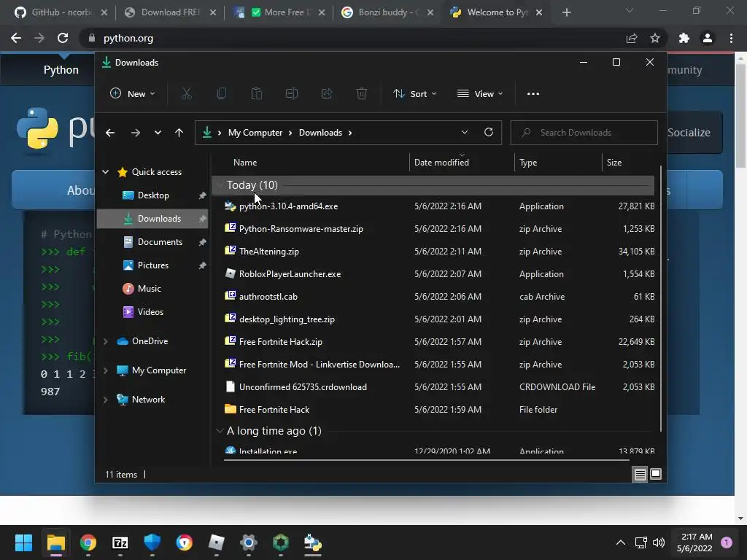747x560 pixels.
Task: Go back using Explorer back arrow
Action: (110, 133)
